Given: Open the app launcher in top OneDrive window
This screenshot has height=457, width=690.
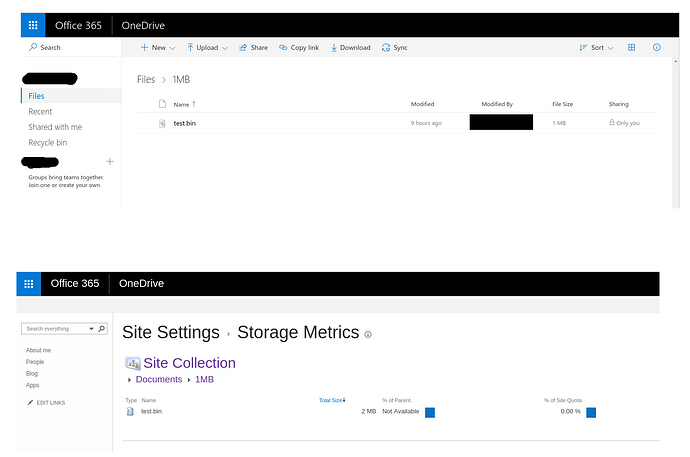Looking at the screenshot, I should (x=33, y=25).
